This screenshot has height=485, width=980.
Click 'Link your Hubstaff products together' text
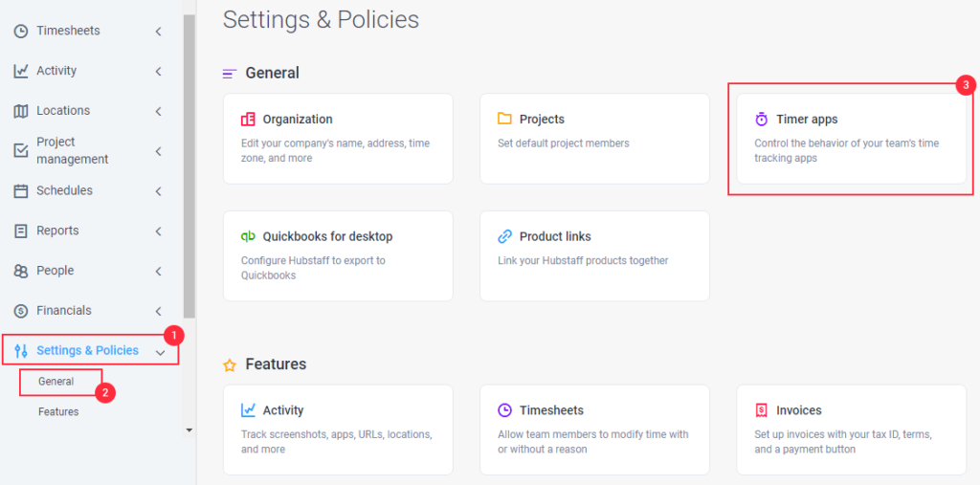583,260
